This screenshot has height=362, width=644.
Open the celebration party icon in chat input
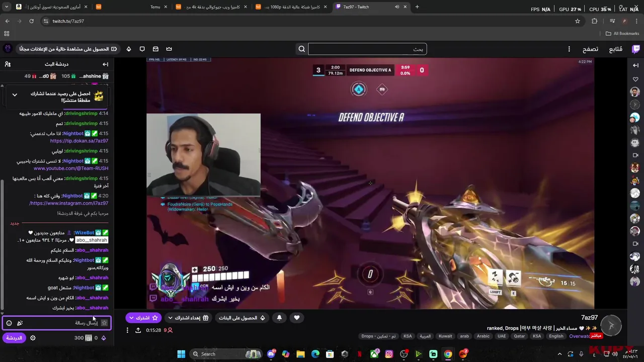20,323
